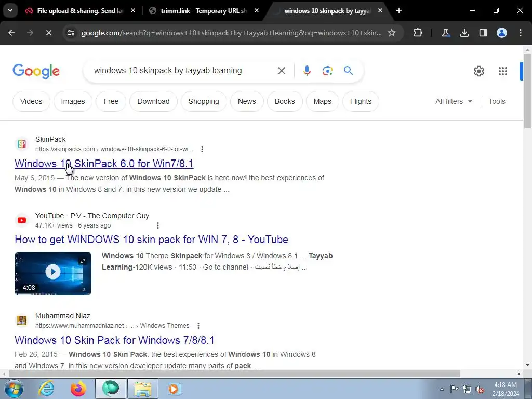Launch Internet Explorer from taskbar
Screen dimensions: 532x399
[x=46, y=389]
